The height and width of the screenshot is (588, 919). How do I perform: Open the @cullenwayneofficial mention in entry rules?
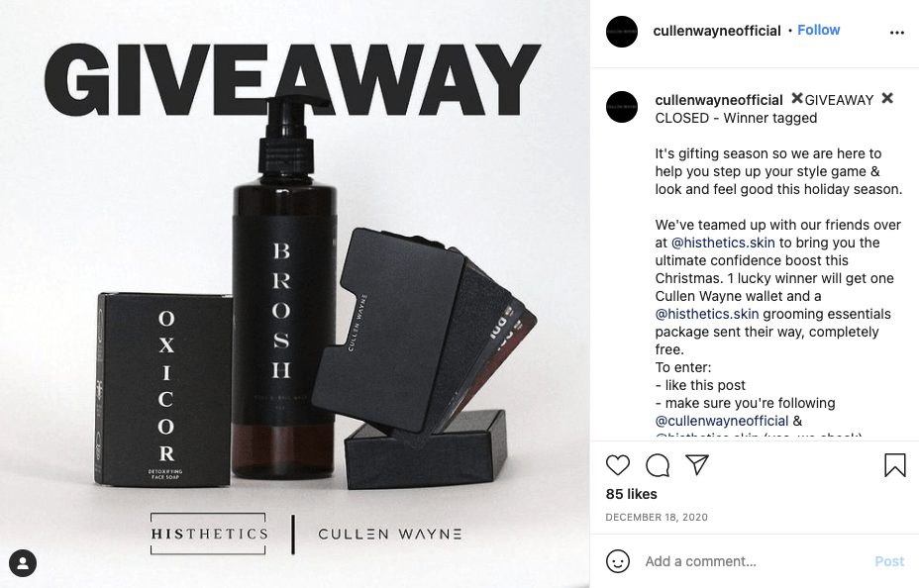pos(722,421)
